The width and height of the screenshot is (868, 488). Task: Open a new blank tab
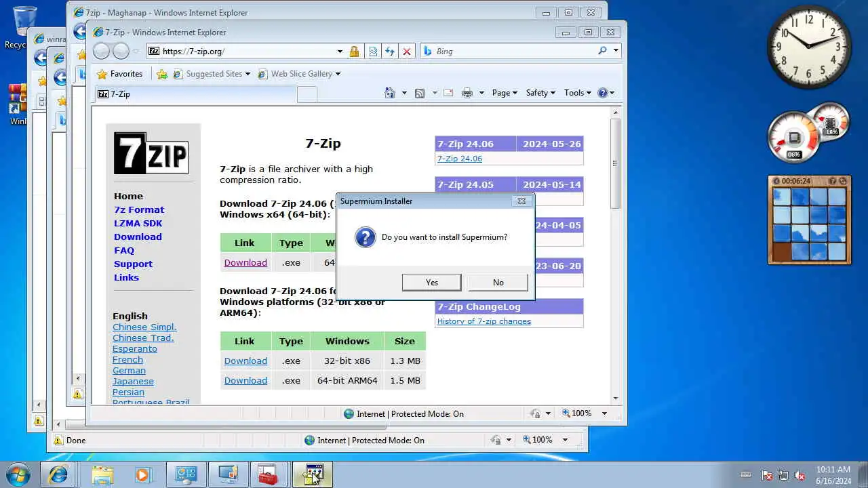307,95
